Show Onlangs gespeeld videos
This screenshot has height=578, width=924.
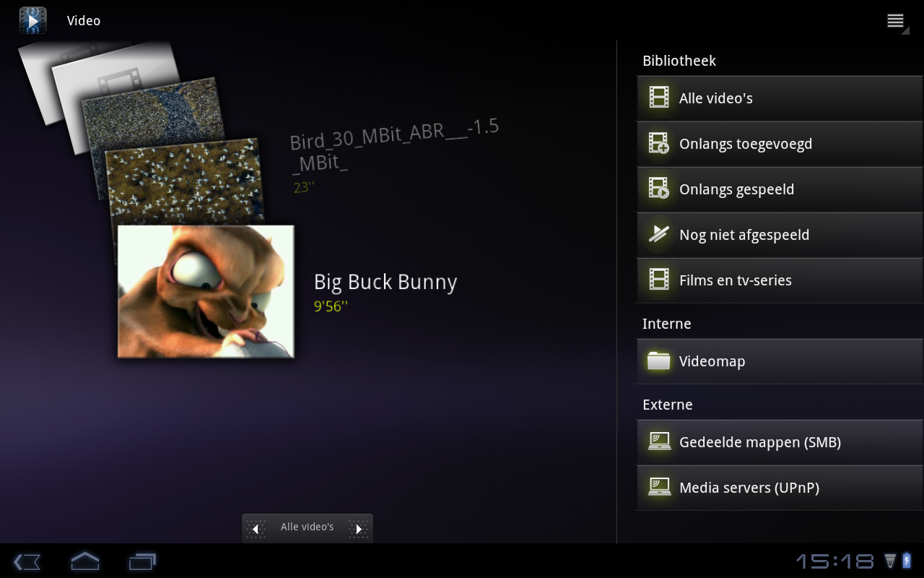780,189
